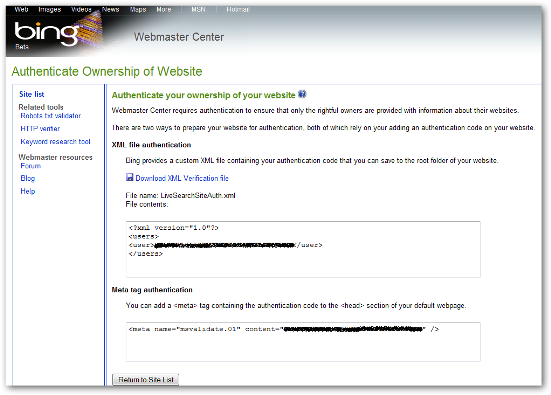Click inside the XML file contents box
The width and height of the screenshot is (551, 395).
pos(303,249)
